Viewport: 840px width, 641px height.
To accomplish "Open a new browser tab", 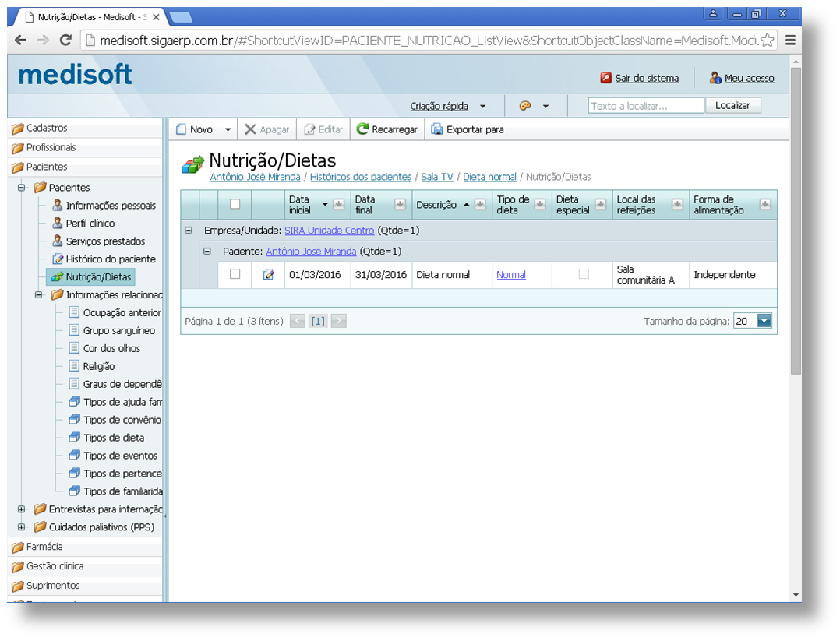I will pos(181,18).
